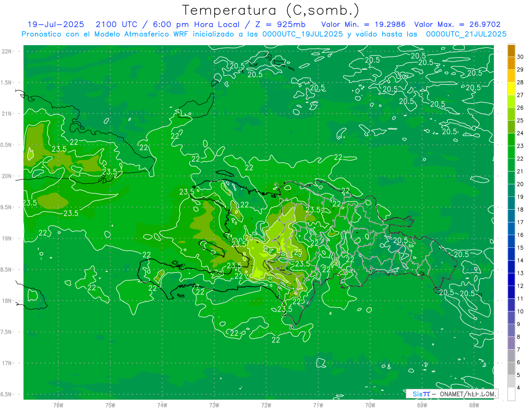Click the color scale label 19

point(520,196)
